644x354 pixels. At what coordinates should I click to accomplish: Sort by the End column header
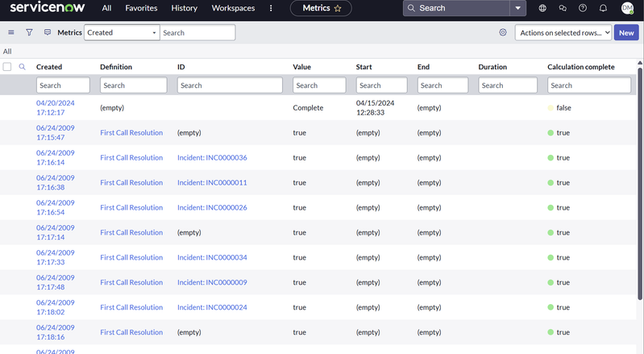[x=423, y=67]
